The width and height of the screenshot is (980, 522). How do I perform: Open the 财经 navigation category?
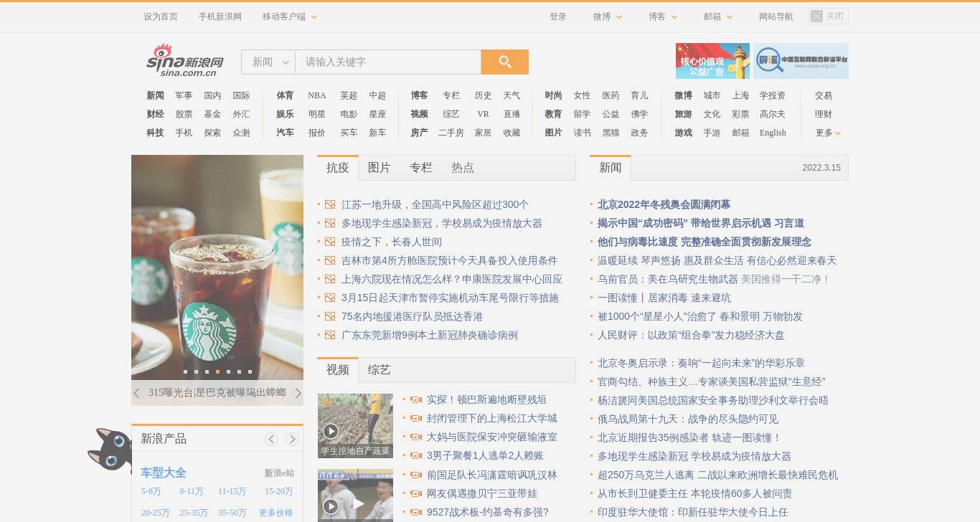[155, 114]
